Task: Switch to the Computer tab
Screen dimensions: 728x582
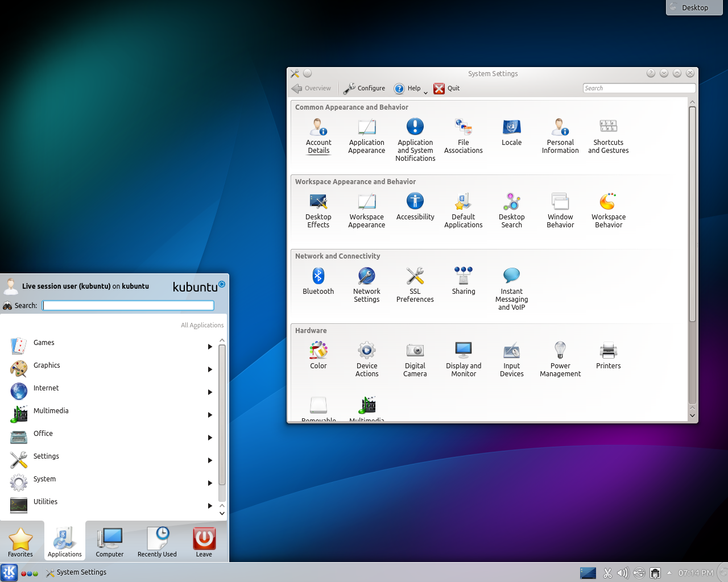Action: (x=110, y=542)
